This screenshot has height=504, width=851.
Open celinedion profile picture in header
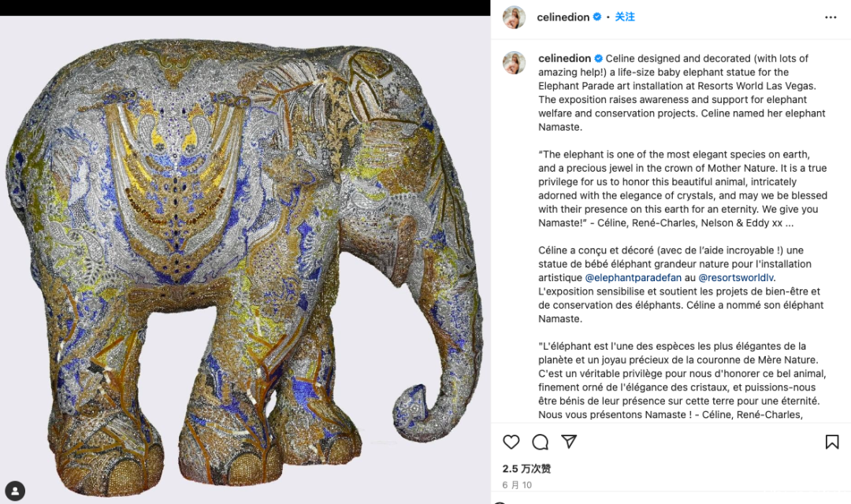(514, 17)
